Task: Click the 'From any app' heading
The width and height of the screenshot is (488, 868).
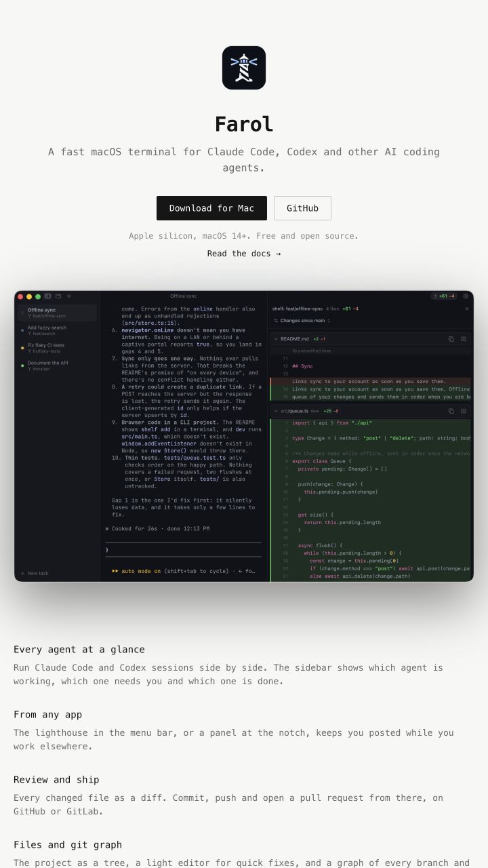Action: [x=47, y=715]
